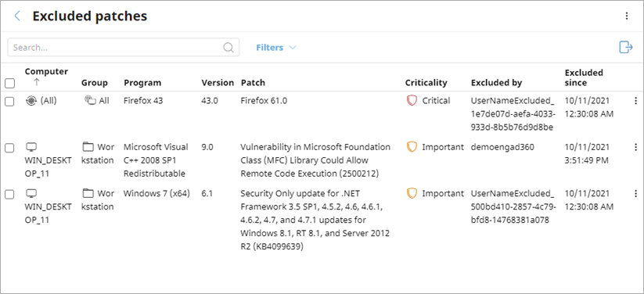The width and height of the screenshot is (644, 294).
Task: Sort by the Patch column header
Action: 253,83
